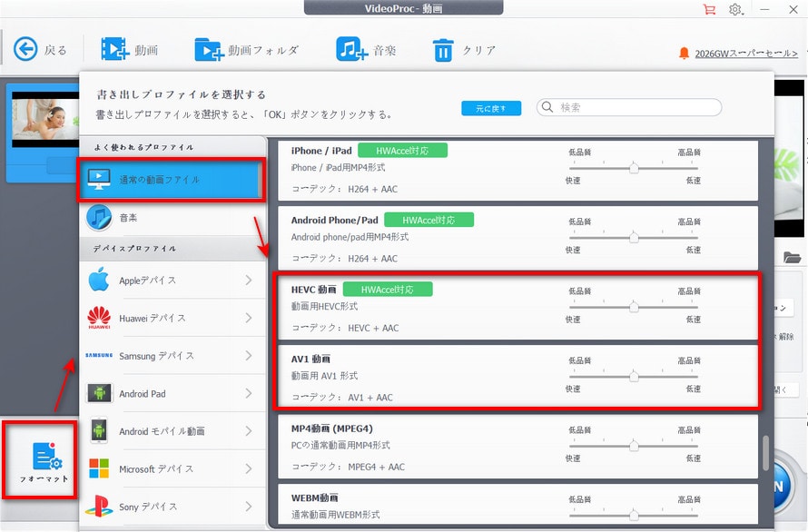Image resolution: width=808 pixels, height=532 pixels.
Task: Click the iPhone / iPad quality slider handle
Action: (634, 168)
